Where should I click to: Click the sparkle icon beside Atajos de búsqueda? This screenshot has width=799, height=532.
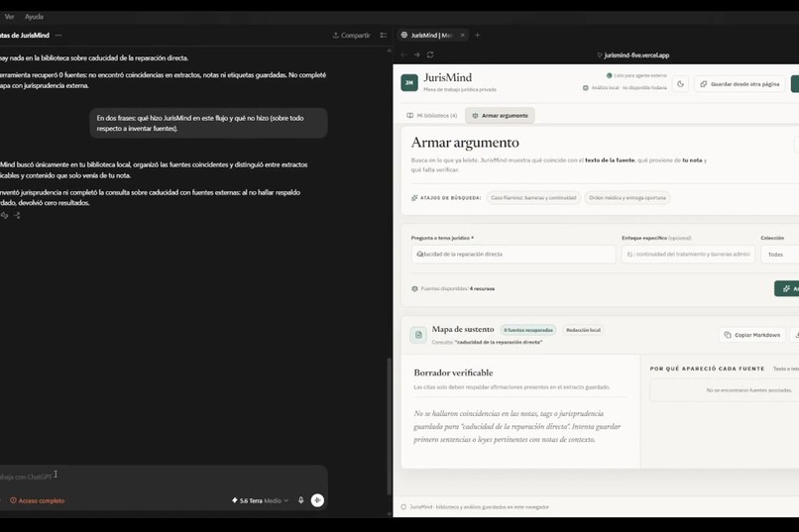[x=414, y=197]
